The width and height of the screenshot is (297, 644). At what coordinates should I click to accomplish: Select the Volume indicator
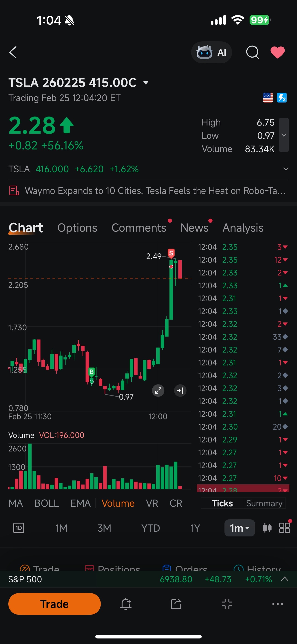tap(118, 503)
